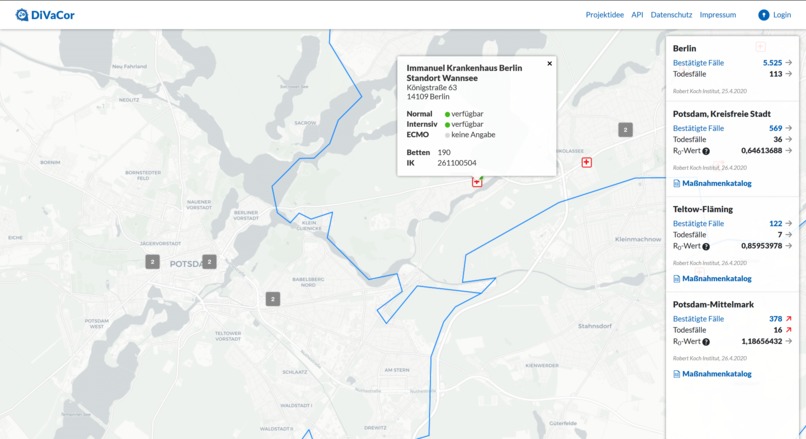Open Teltow-Fläming Maßnahmenkatalog link
The image size is (806, 439).
tap(717, 278)
